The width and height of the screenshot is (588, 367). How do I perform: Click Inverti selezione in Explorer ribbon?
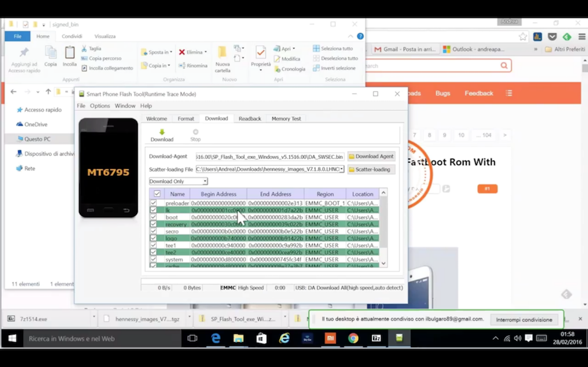click(x=334, y=68)
